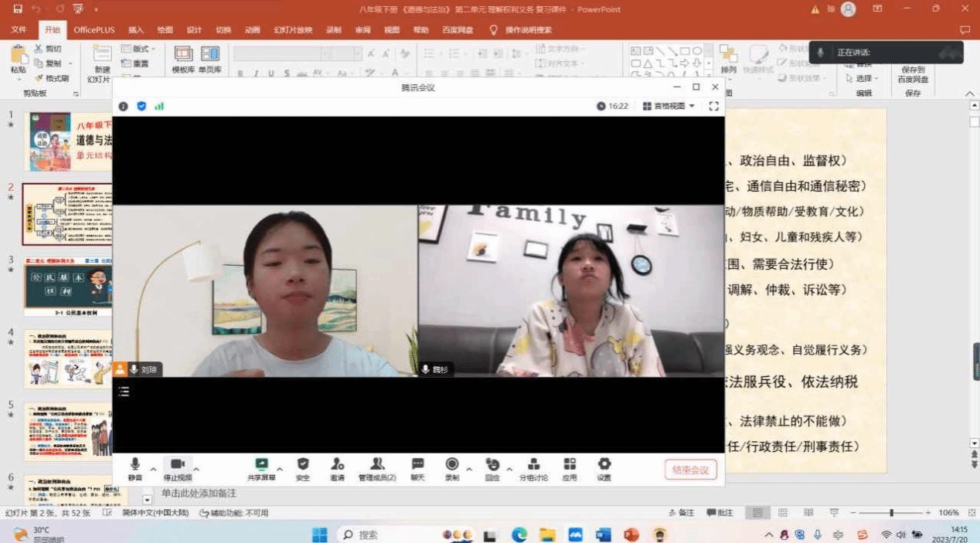This screenshot has height=543, width=980.
Task: Turn off camera with 停止视频
Action: coord(177,464)
